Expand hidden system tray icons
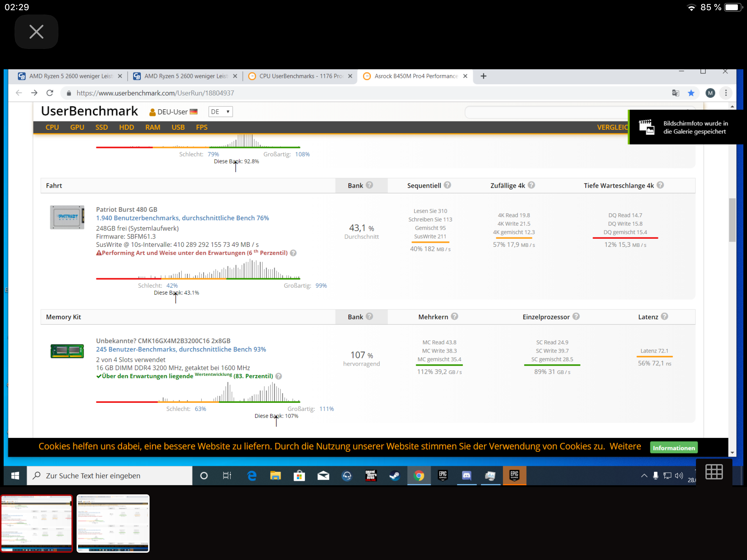The height and width of the screenshot is (560, 747). (644, 475)
